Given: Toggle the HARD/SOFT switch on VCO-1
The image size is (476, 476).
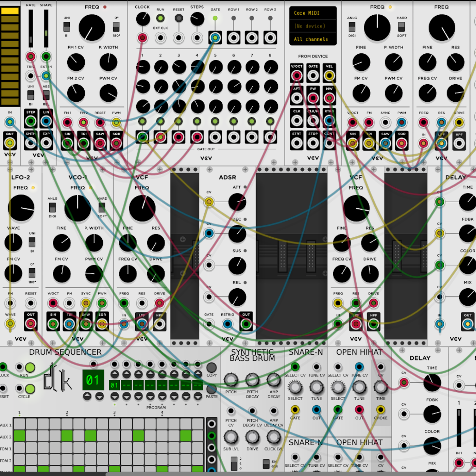Looking at the screenshot, I should point(102,207).
